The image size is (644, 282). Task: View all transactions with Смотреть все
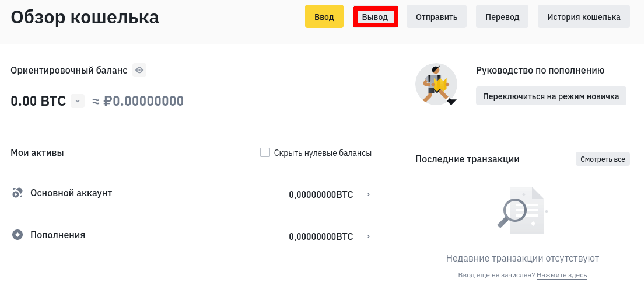pos(603,159)
